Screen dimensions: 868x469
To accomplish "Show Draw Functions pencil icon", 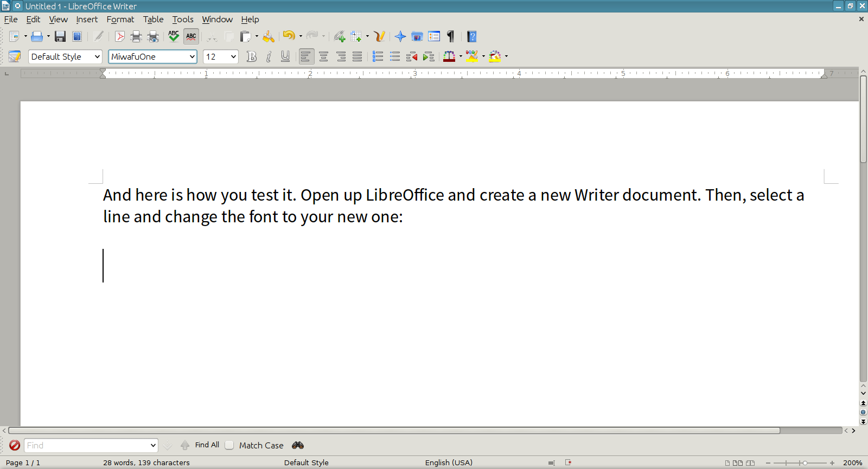I will click(x=379, y=36).
